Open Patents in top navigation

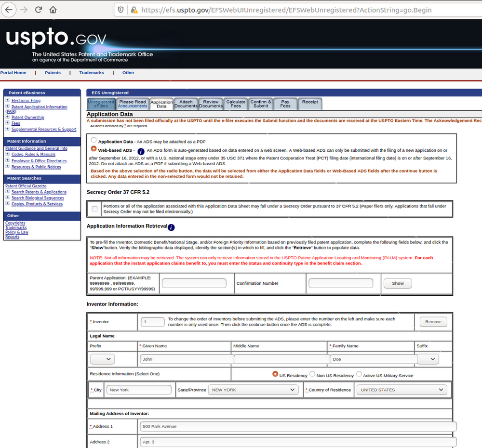point(53,73)
